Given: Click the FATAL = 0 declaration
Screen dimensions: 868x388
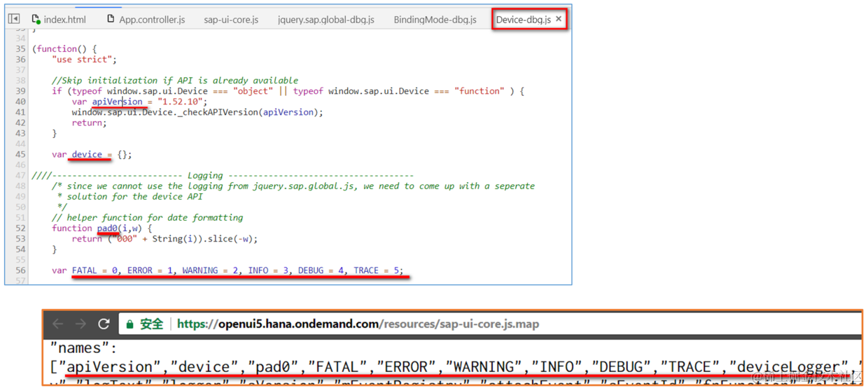Looking at the screenshot, I should [x=97, y=270].
